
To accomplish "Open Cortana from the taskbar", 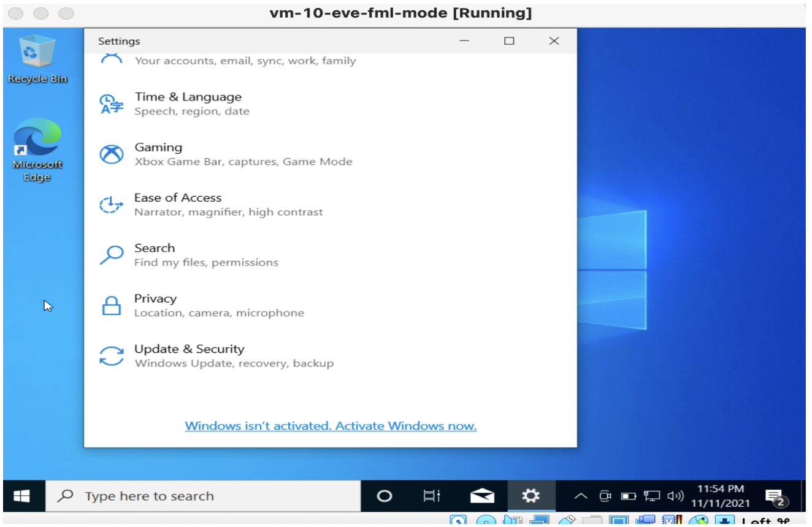I will coord(383,496).
